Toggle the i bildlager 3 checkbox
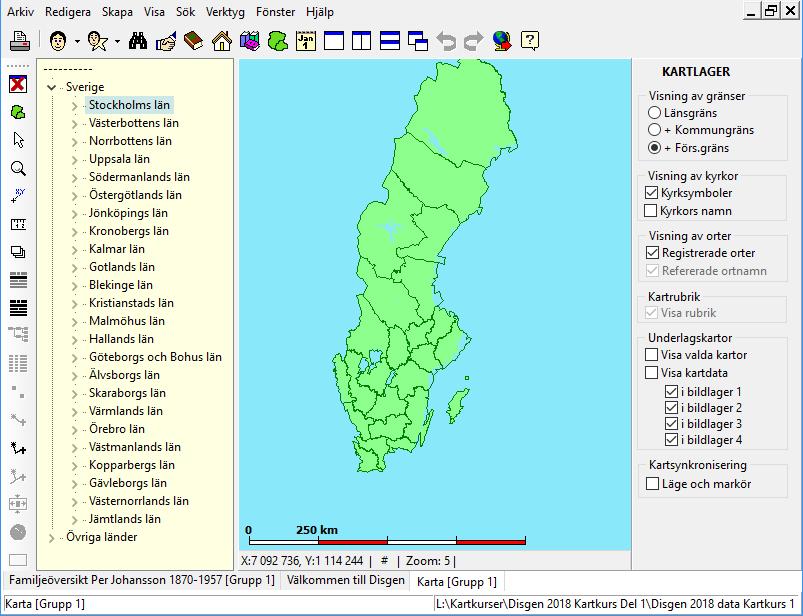 tap(671, 424)
